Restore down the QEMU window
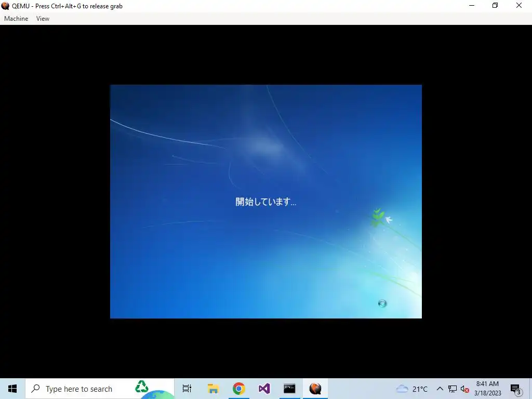Viewport: 532px width, 399px height. tap(495, 5)
